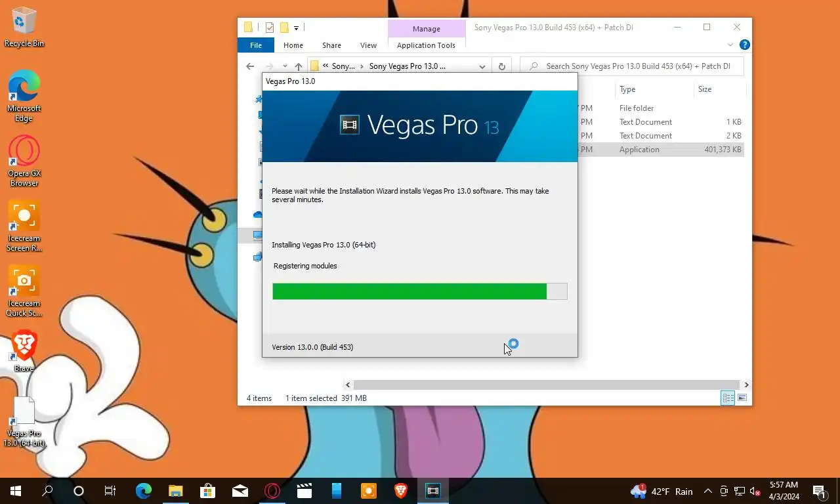Open Quick Access Toolbar customize dropdown
Screen dimensions: 840x504
pos(296,28)
